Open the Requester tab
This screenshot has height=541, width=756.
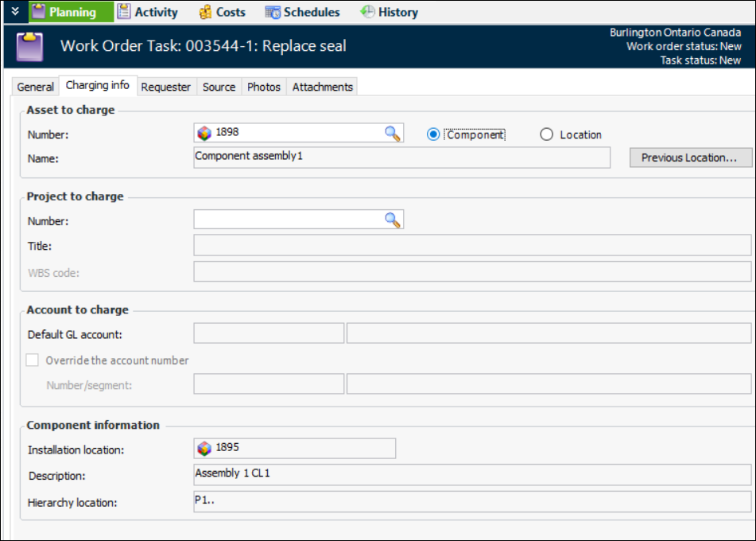pos(166,87)
